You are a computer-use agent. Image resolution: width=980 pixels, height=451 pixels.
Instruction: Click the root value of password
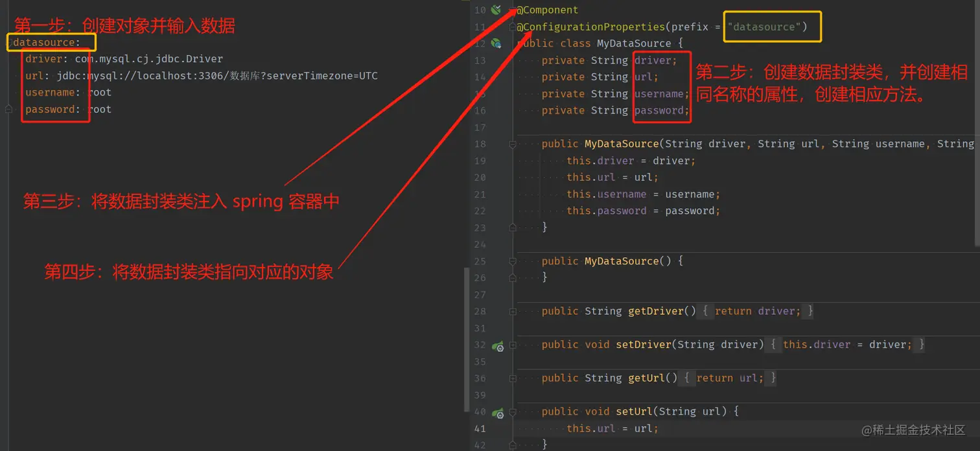[100, 110]
